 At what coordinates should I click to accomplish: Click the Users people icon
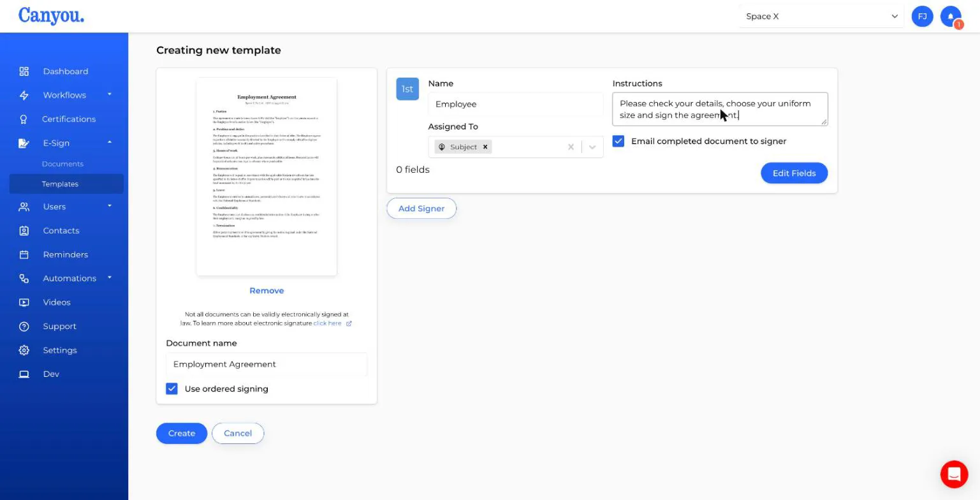pos(24,207)
